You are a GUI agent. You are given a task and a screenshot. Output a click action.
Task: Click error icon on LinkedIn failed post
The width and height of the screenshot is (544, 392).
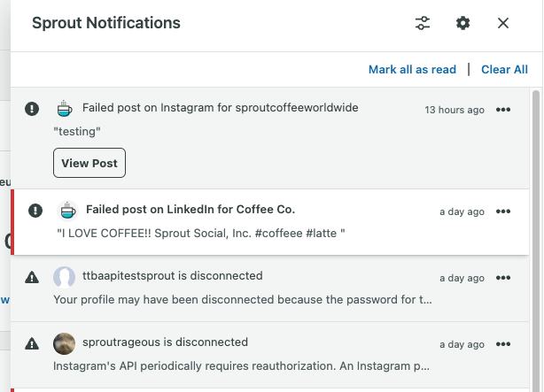(x=35, y=211)
